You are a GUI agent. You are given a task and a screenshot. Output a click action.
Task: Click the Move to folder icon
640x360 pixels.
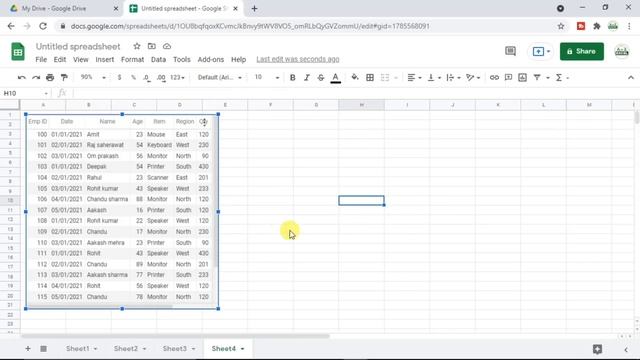click(151, 46)
